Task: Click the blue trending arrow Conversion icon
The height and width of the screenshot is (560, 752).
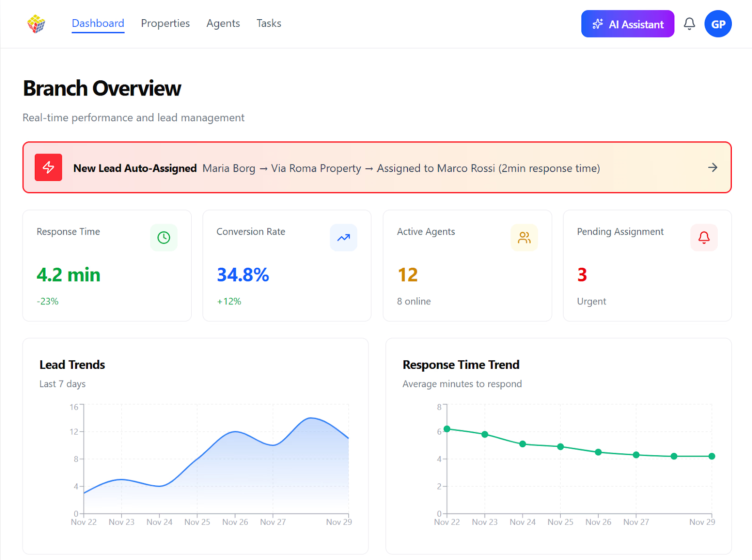Action: tap(344, 238)
